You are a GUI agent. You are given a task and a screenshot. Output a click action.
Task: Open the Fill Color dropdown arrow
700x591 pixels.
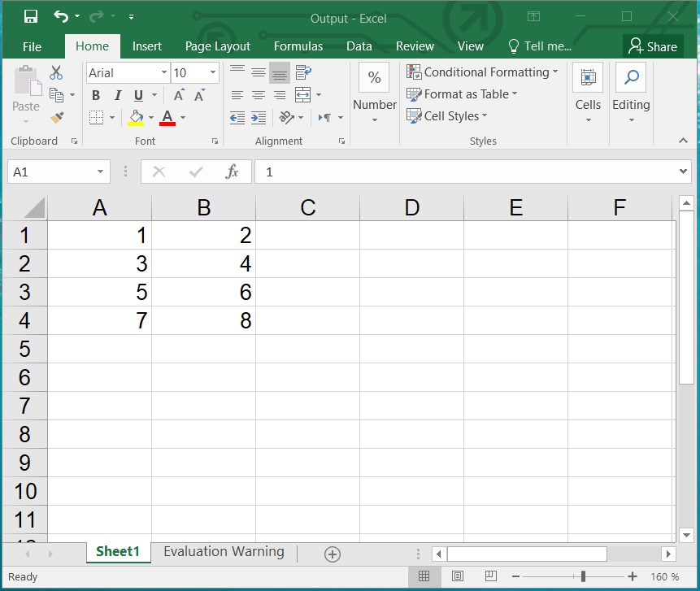(150, 118)
